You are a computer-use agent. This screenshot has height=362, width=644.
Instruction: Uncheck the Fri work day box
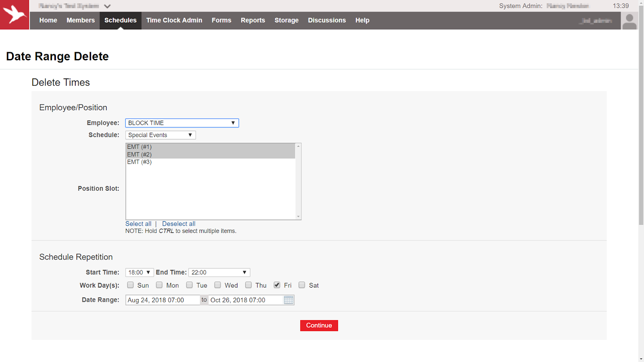pos(277,285)
